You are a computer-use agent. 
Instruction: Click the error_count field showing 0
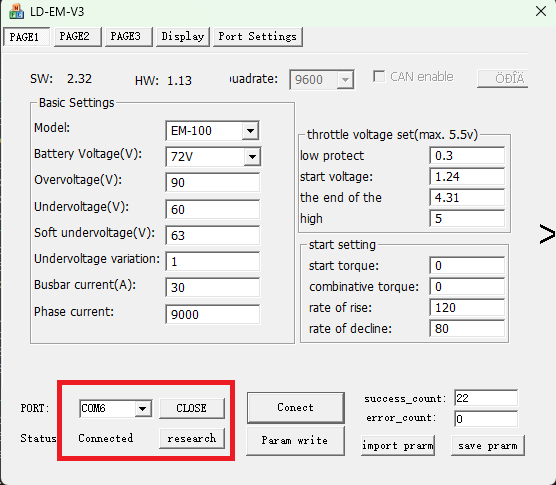(x=485, y=419)
